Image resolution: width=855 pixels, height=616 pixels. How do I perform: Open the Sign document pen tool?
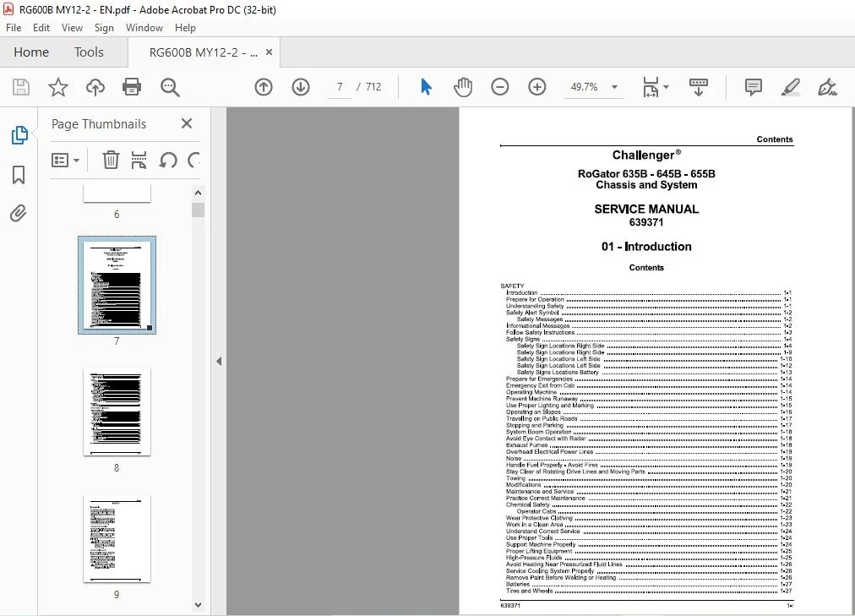pos(827,87)
